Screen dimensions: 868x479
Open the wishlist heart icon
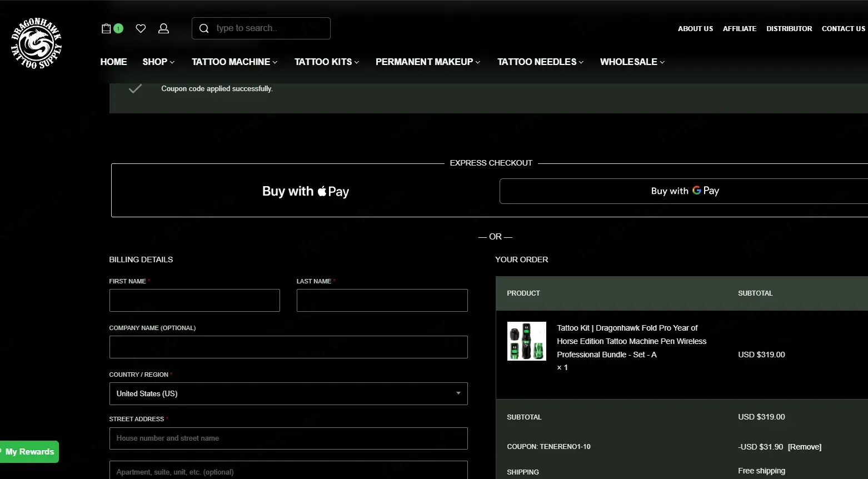pos(141,28)
